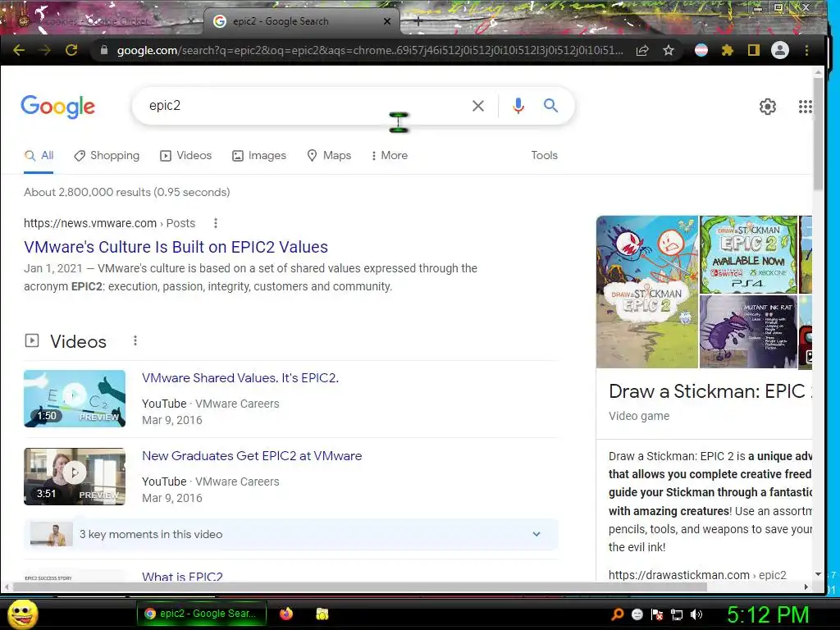Close the epic2 Google Search tab
Image resolution: width=840 pixels, height=630 pixels.
(387, 21)
